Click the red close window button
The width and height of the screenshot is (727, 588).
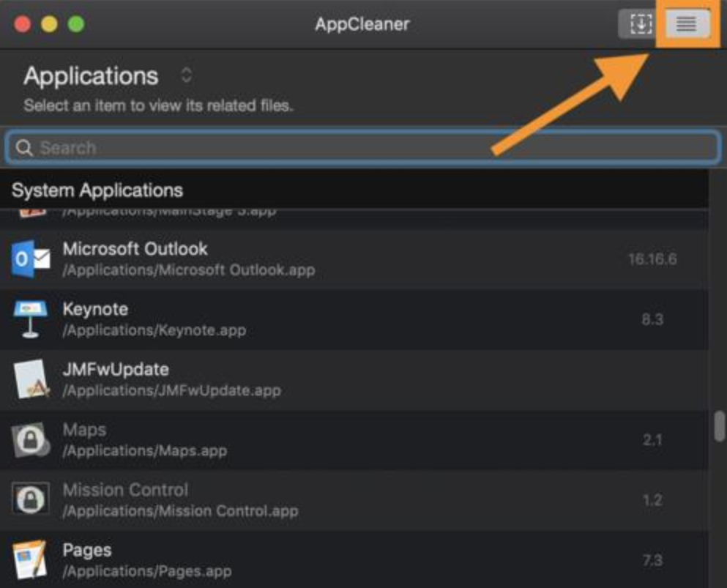[23, 24]
